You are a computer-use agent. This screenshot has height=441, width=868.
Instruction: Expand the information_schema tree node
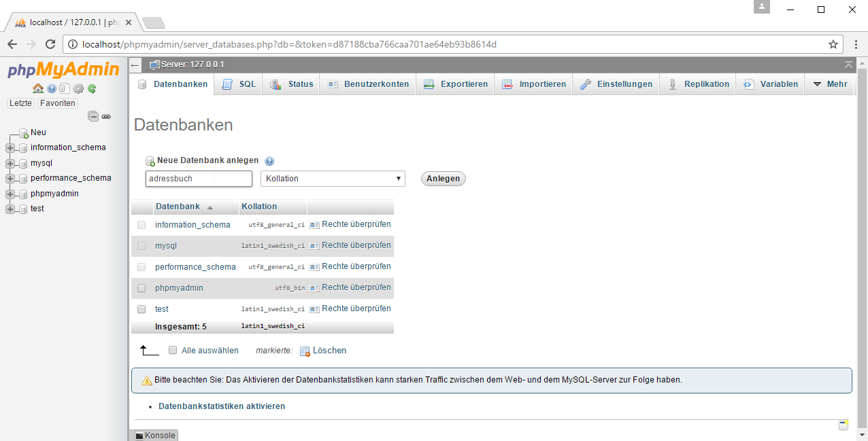(10, 148)
